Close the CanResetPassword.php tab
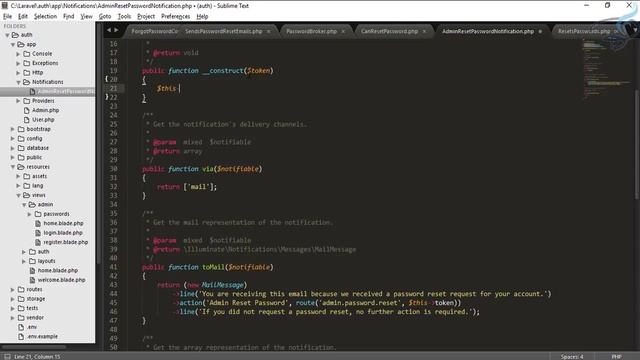The image size is (640, 360). tap(424, 31)
